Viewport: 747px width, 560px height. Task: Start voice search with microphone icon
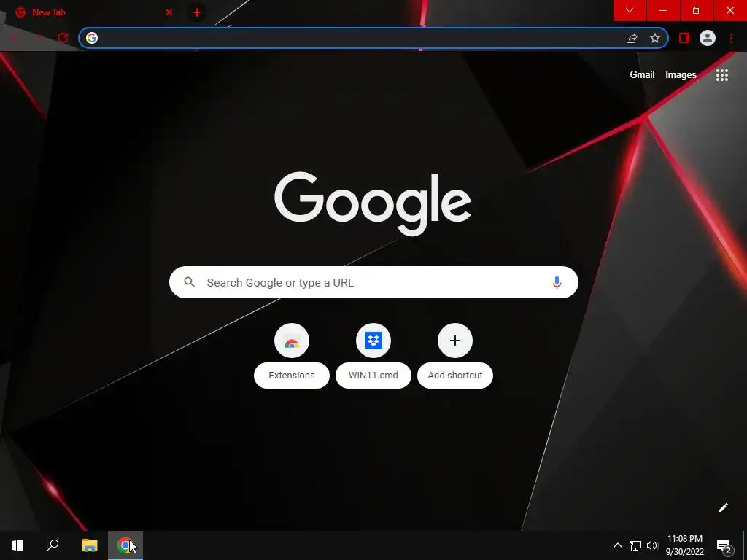(557, 282)
